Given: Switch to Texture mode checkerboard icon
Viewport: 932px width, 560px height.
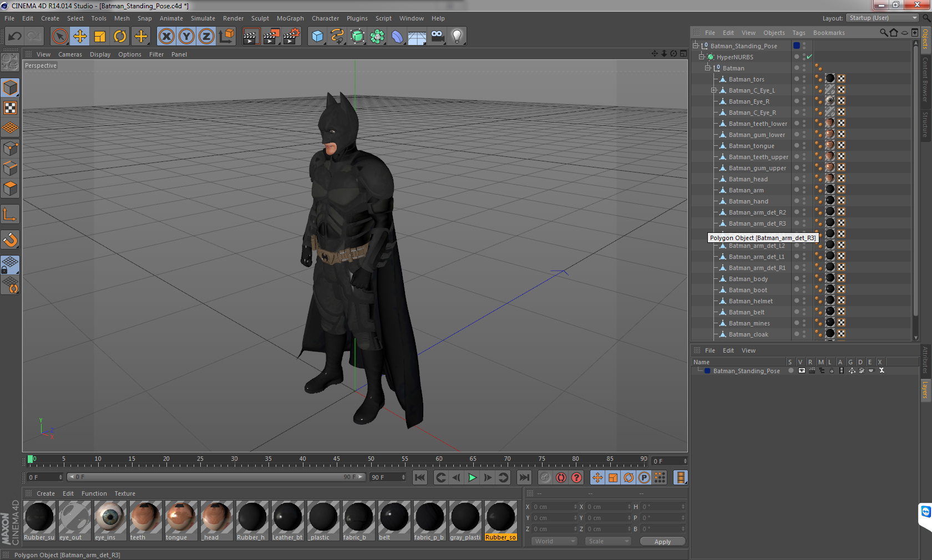Looking at the screenshot, I should [x=11, y=108].
